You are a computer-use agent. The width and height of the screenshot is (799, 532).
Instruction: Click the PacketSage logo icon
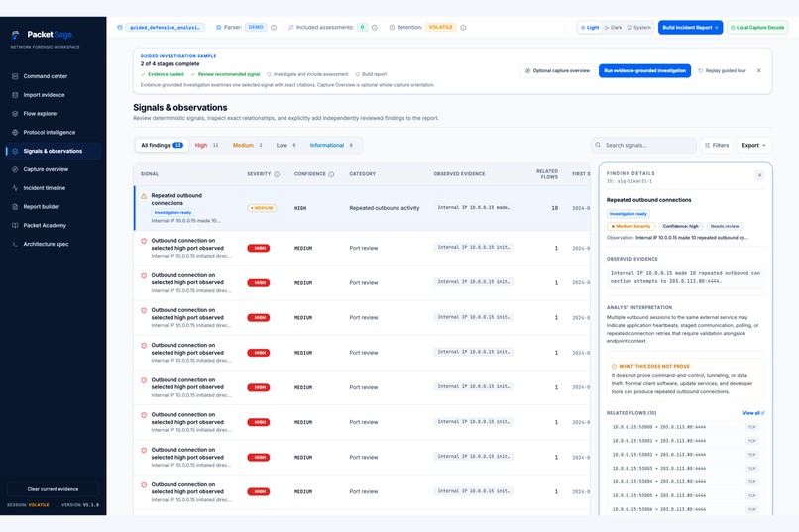[16, 35]
